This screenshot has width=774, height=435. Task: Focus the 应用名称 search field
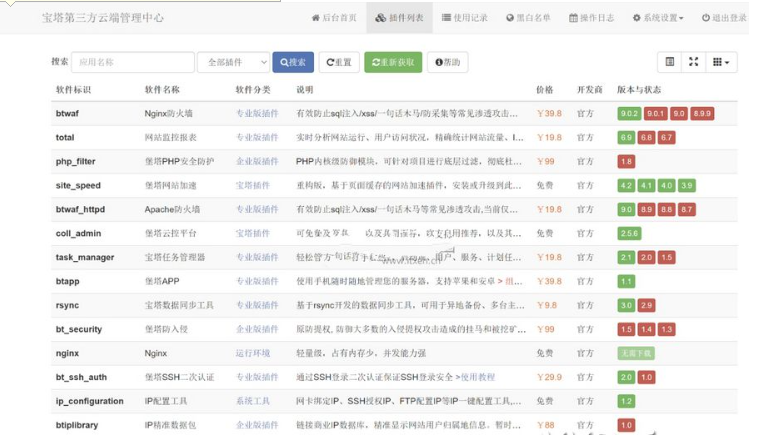click(x=133, y=62)
